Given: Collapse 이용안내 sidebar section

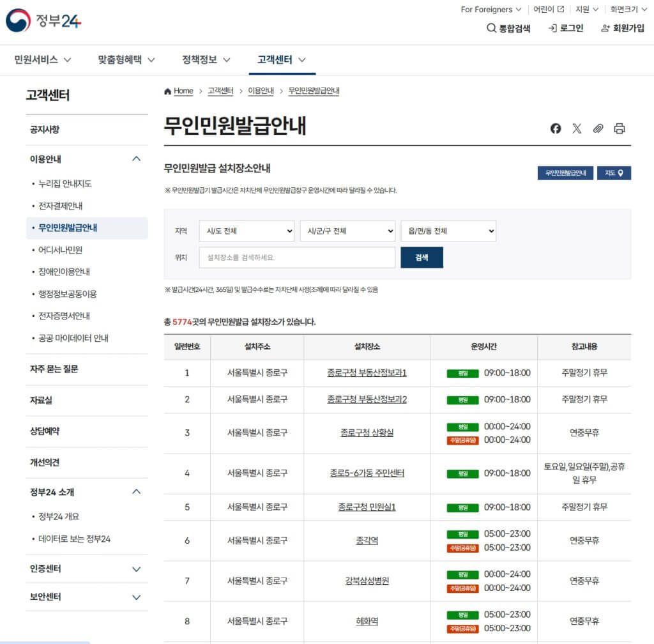Looking at the screenshot, I should click(137, 159).
